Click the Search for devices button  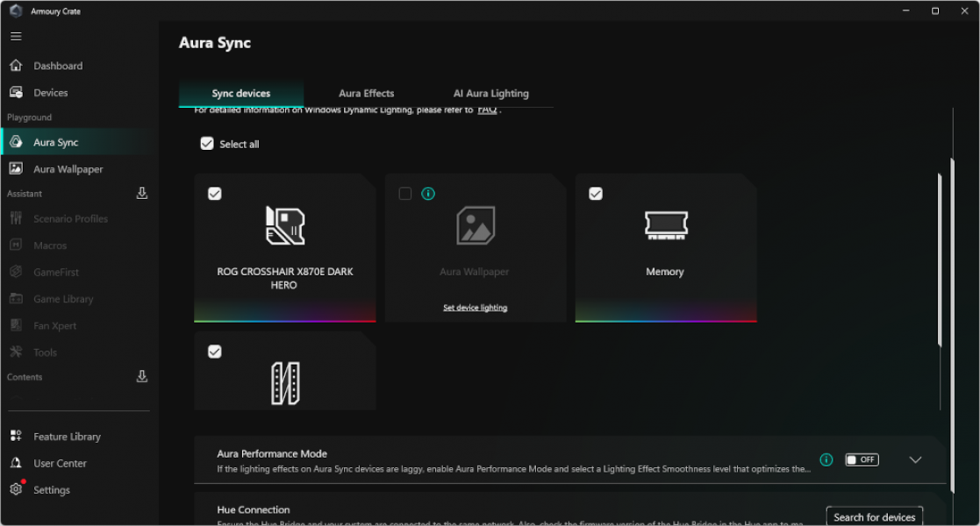pos(875,516)
